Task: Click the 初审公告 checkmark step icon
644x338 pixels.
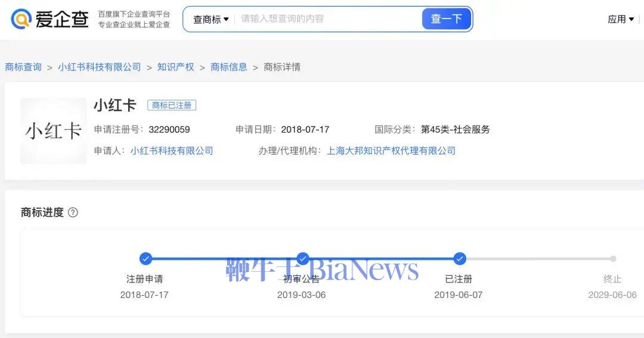Action: click(303, 259)
